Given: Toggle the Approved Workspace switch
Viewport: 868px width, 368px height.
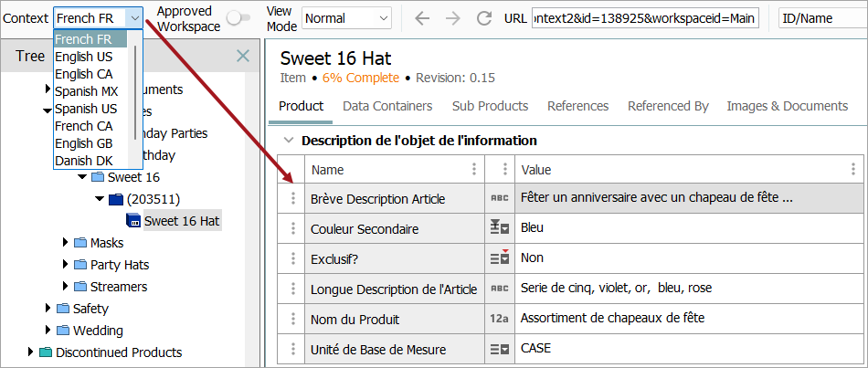Looking at the screenshot, I should click(x=238, y=18).
